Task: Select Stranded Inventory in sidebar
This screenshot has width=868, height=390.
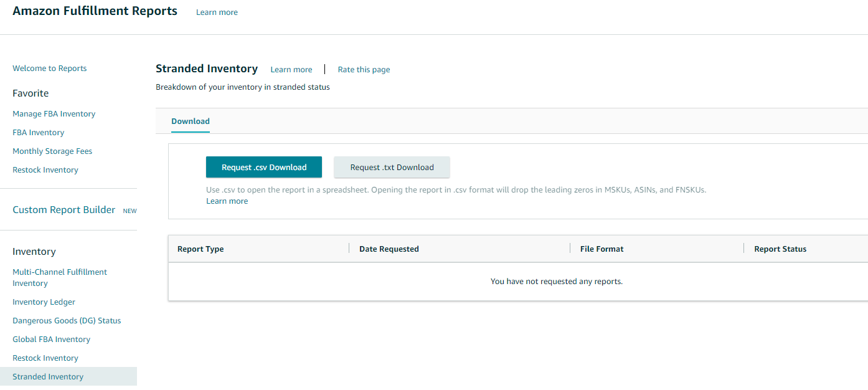Action: [x=68, y=376]
